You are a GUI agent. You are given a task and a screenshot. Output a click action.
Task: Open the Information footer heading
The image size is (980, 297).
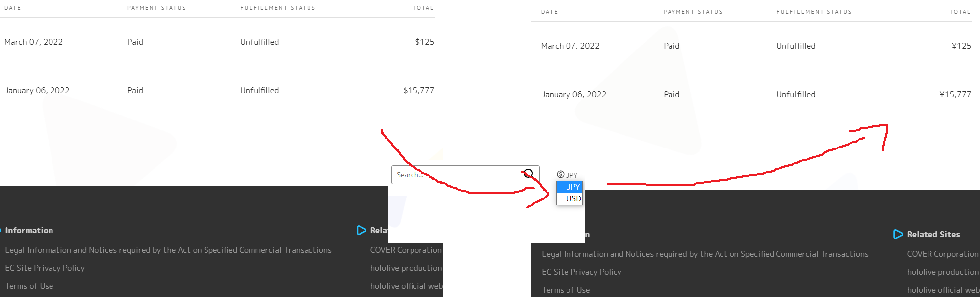coord(29,230)
